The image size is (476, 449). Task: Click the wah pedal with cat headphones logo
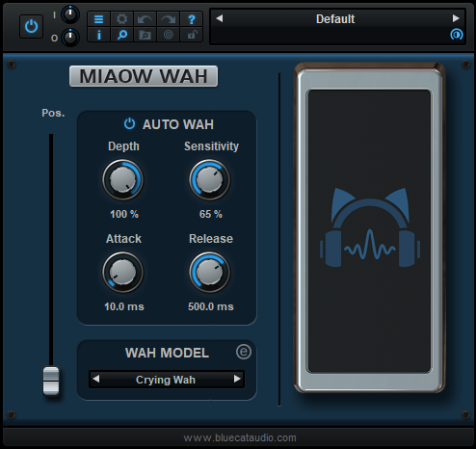[x=370, y=227]
